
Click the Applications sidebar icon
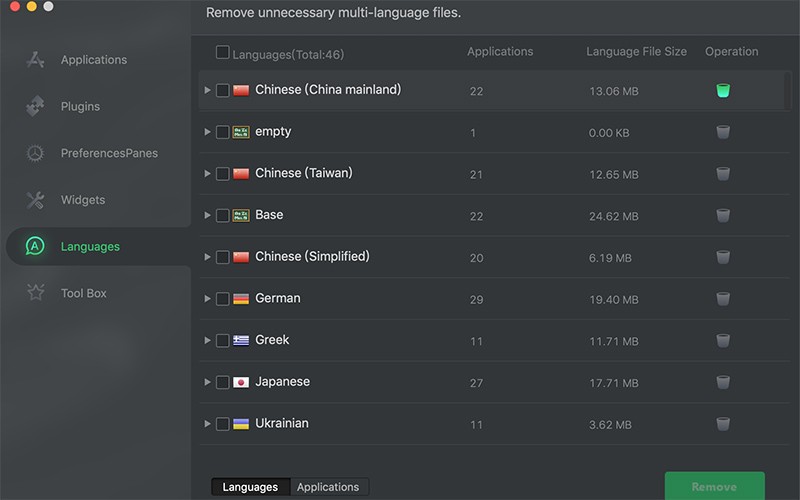click(36, 60)
